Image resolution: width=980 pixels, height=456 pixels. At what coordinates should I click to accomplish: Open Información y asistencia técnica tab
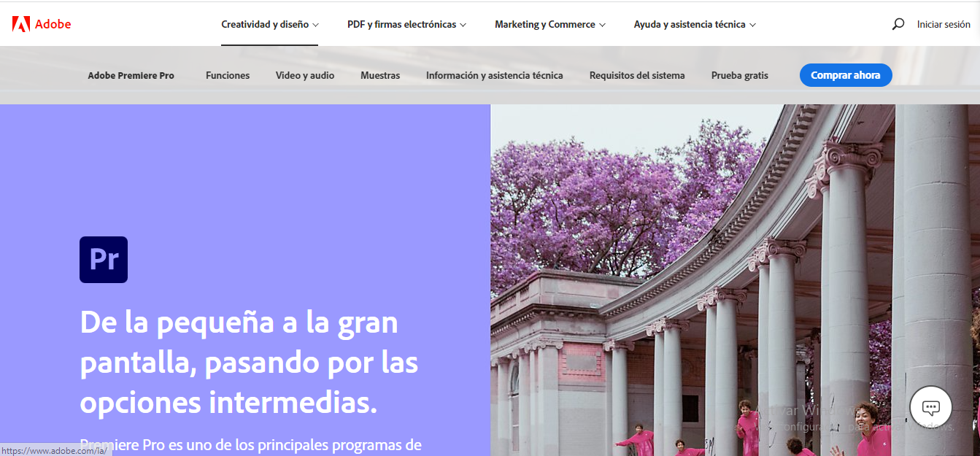tap(495, 75)
